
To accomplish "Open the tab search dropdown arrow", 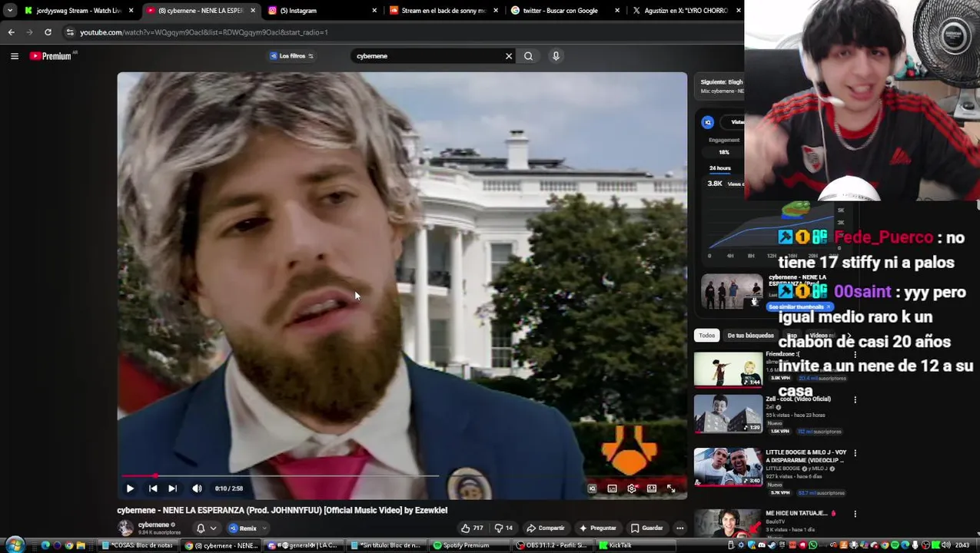I will (x=9, y=11).
